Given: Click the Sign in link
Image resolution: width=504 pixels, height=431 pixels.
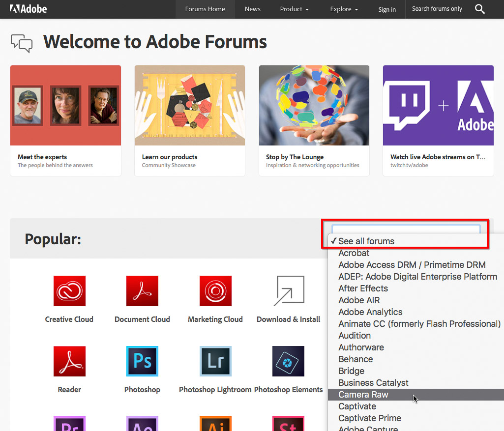Looking at the screenshot, I should tap(387, 10).
